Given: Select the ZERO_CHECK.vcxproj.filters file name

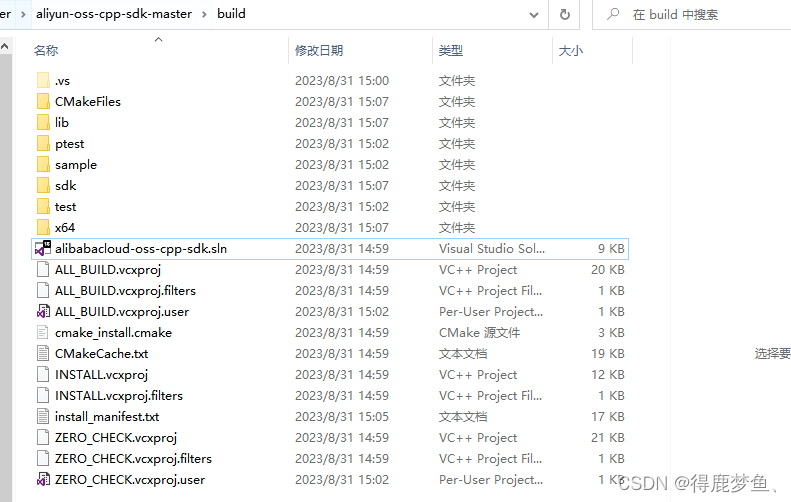Looking at the screenshot, I should [133, 459].
